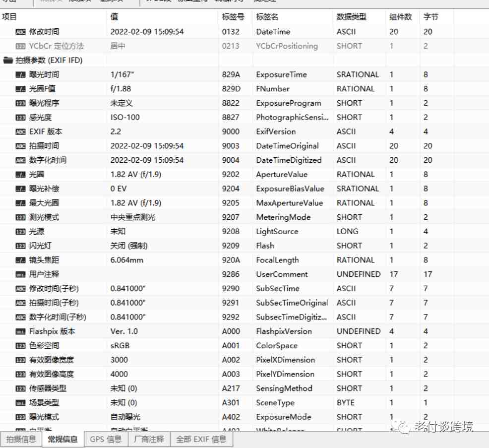Select the 自动曝光 value
The height and width of the screenshot is (448, 489).
coord(125,417)
